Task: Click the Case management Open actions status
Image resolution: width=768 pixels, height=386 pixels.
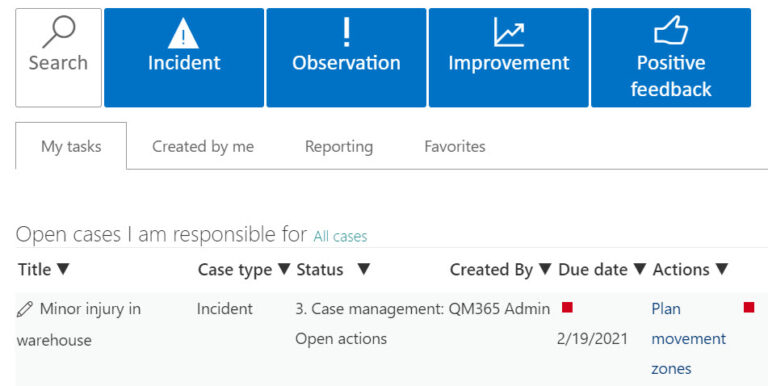Action: pos(370,323)
